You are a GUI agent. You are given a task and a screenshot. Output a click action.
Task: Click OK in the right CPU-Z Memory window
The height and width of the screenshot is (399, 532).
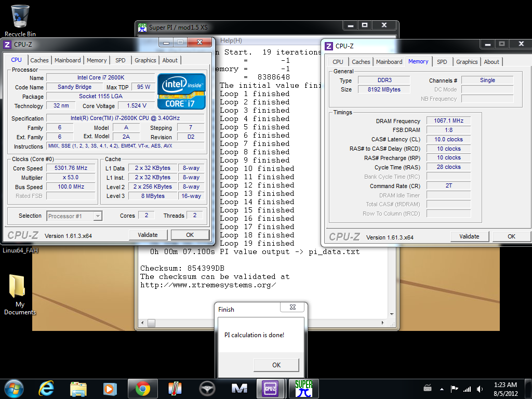coord(512,236)
